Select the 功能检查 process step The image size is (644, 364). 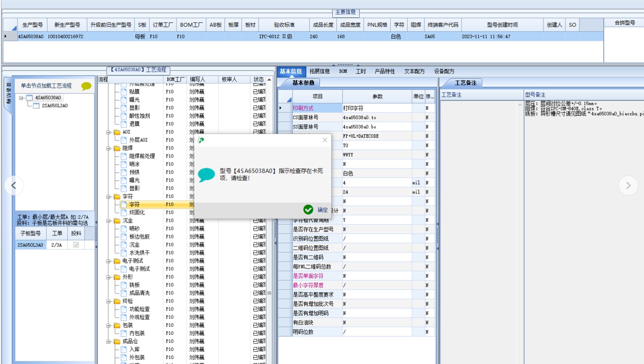pyautogui.click(x=139, y=309)
